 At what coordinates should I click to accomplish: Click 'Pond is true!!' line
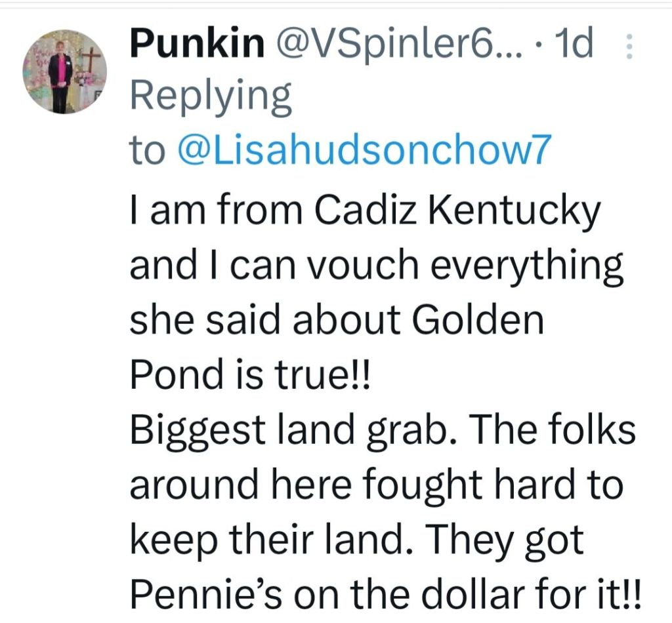click(251, 374)
